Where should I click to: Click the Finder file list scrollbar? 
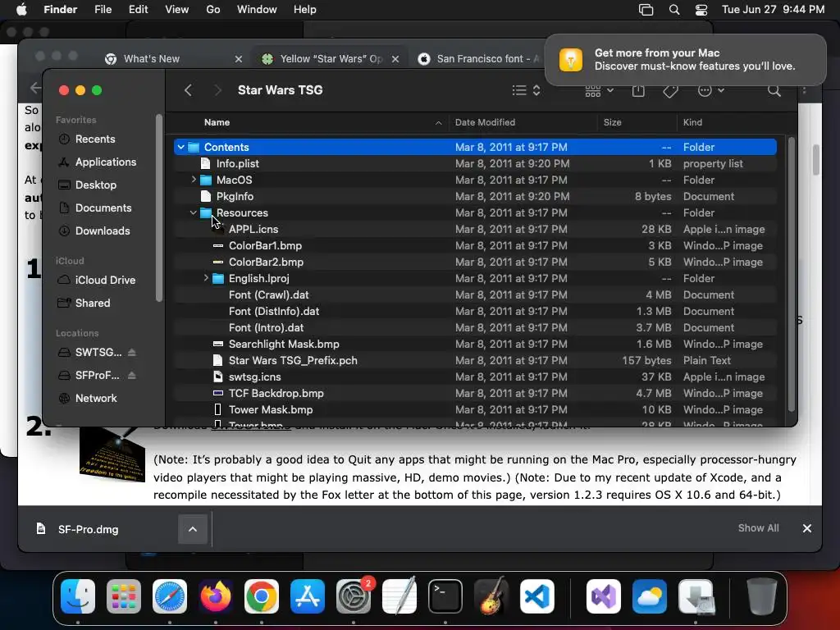pyautogui.click(x=791, y=273)
